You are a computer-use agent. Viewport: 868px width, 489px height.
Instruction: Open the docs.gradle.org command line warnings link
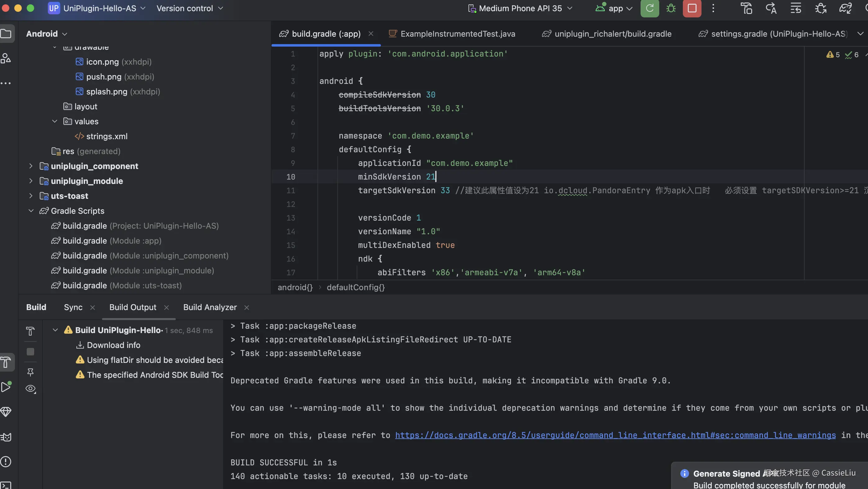(x=615, y=436)
